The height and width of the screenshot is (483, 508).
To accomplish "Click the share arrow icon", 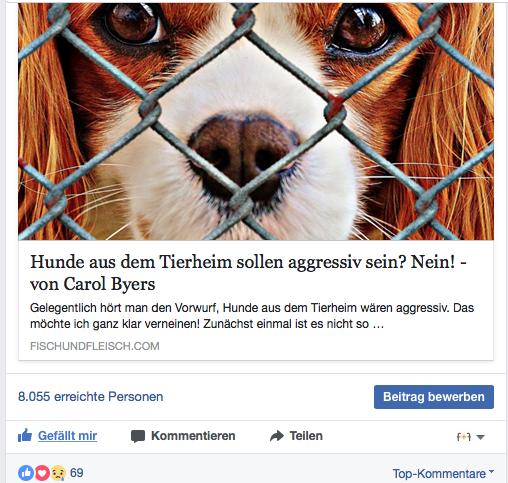I will point(277,436).
